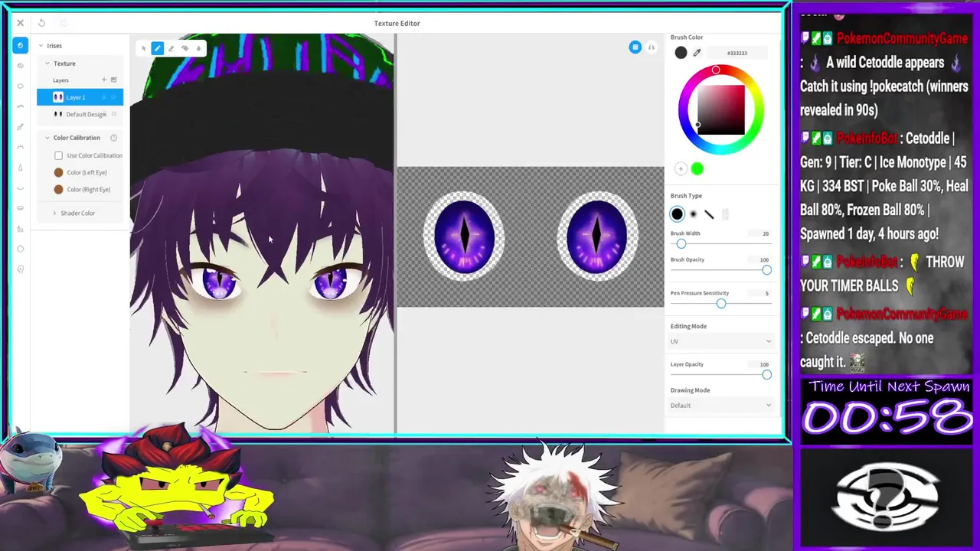The image size is (980, 551).
Task: Open the Editing Mode UV dropdown
Action: click(x=720, y=341)
